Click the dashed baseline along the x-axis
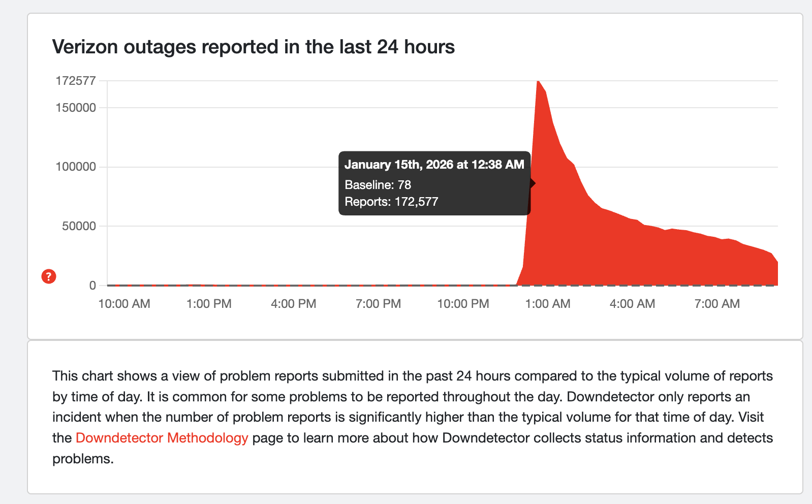The image size is (812, 504). click(305, 285)
